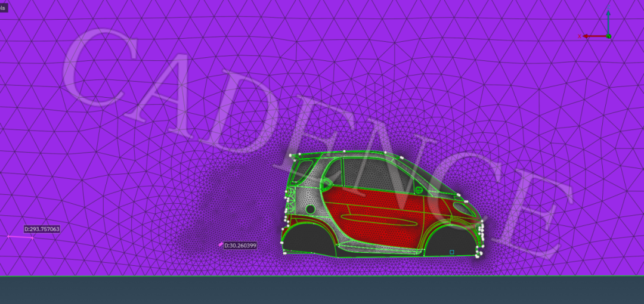
Task: Click the D:293.757063 measurement label
Action: click(42, 229)
